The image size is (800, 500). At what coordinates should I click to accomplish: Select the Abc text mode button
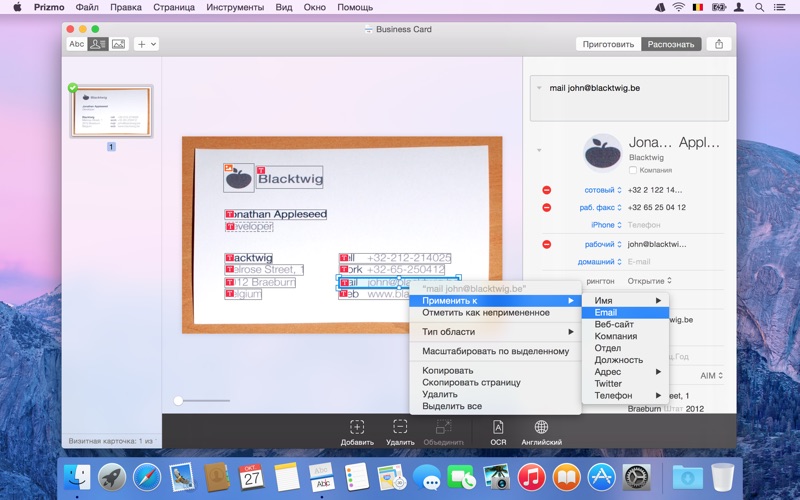77,44
